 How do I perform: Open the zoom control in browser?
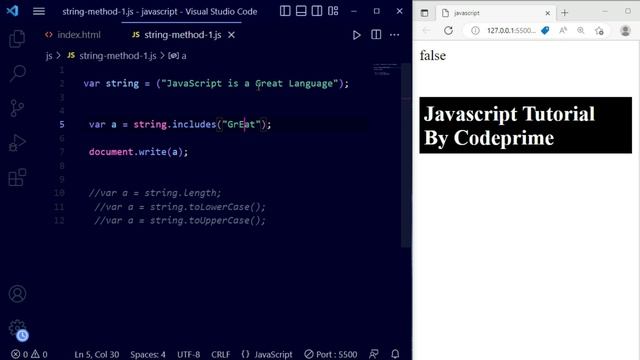[580, 31]
